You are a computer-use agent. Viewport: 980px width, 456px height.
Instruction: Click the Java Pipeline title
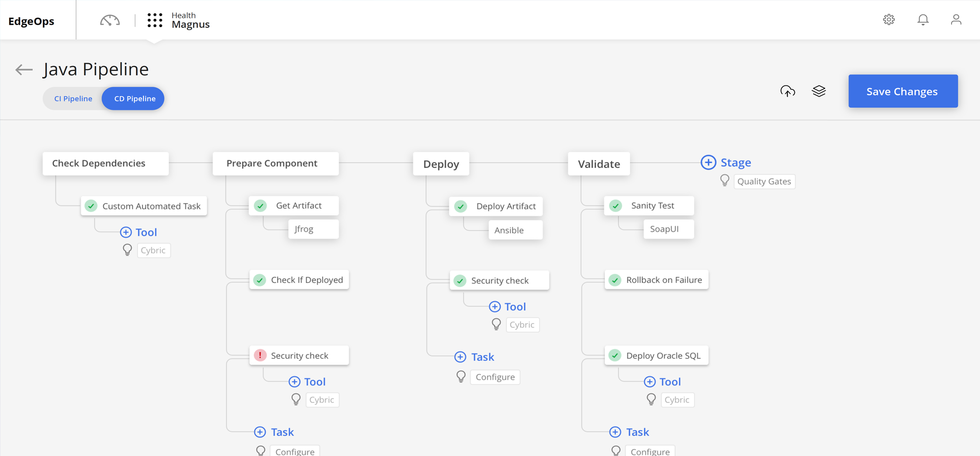tap(96, 69)
